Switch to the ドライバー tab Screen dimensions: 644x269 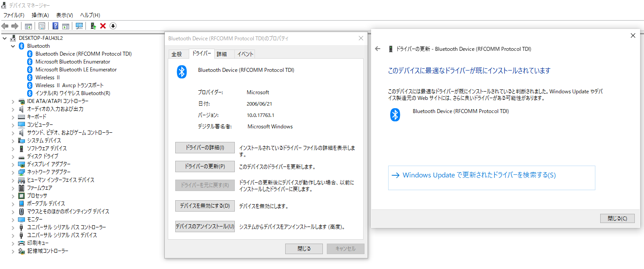coord(202,53)
